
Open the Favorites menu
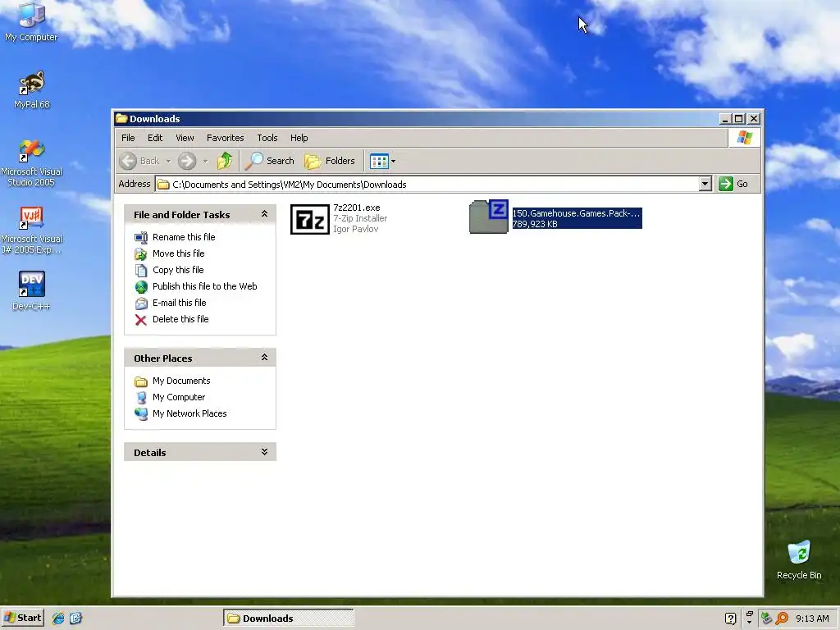coord(225,138)
